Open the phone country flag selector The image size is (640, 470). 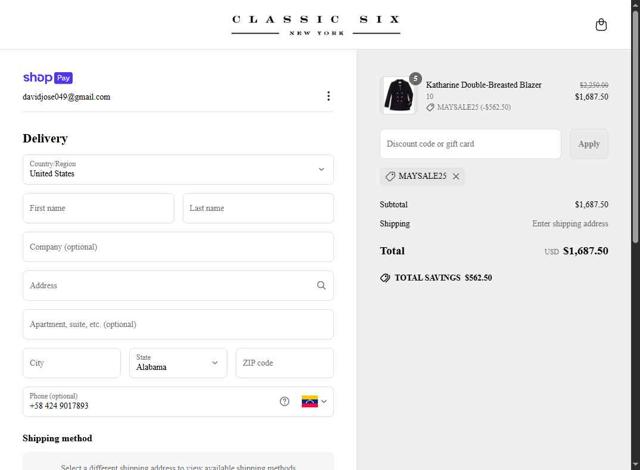[x=314, y=401]
